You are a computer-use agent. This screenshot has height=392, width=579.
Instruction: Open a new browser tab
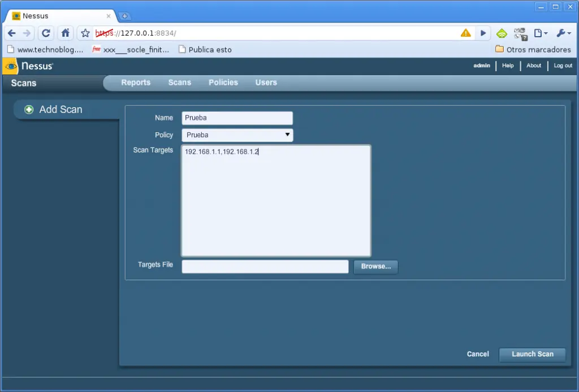point(125,16)
